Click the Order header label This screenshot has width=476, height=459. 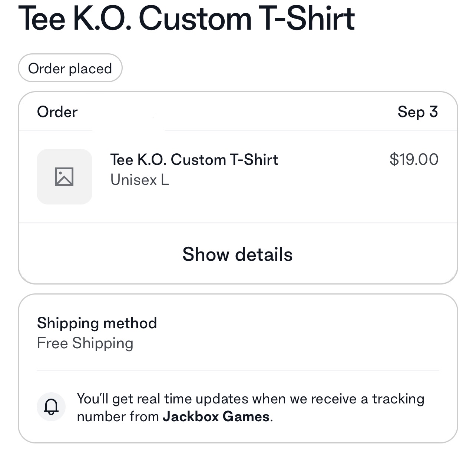(x=57, y=112)
